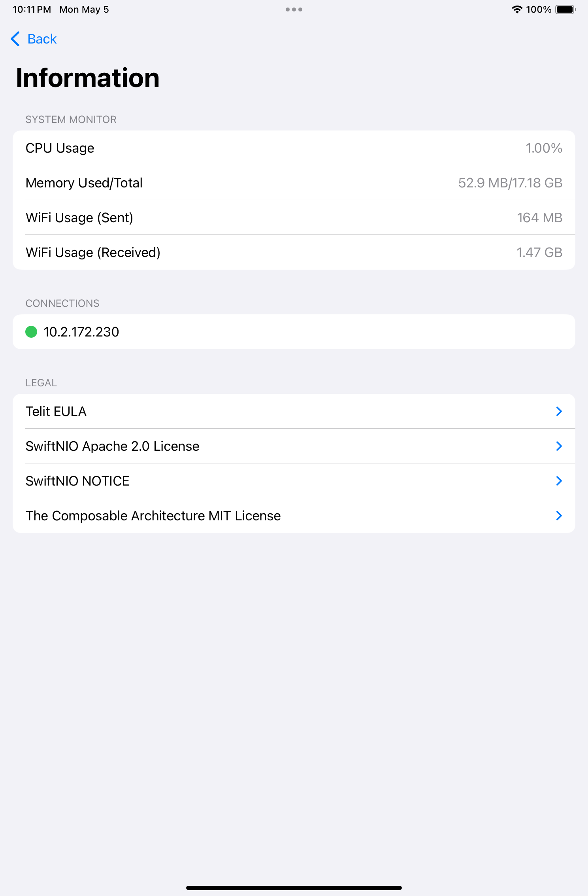Select the 10.2.172.230 connection row

(294, 332)
